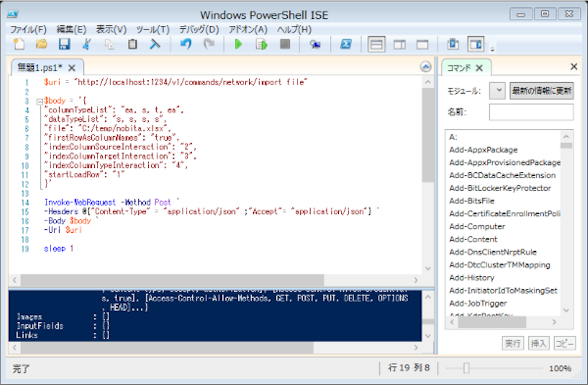Save the script with floppy disk icon

tap(64, 44)
